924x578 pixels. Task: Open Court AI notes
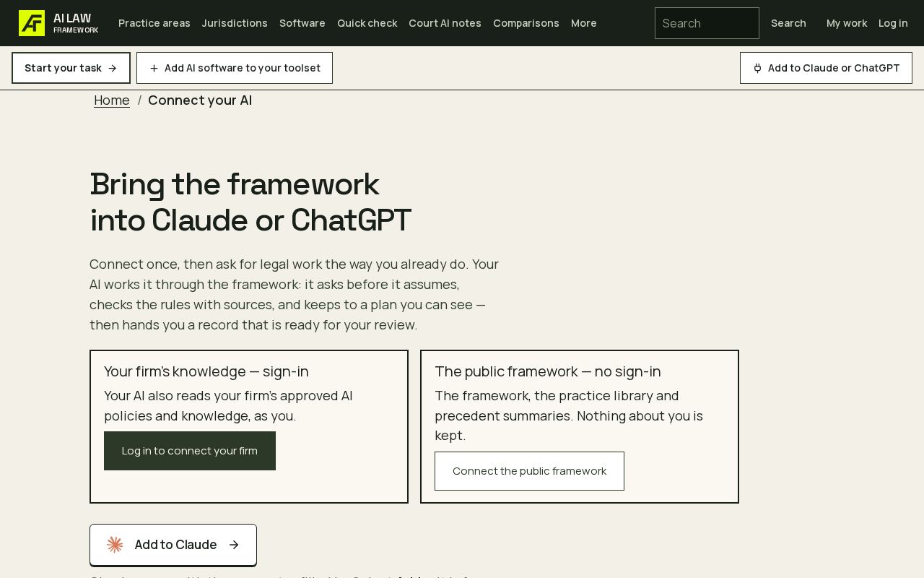445,23
